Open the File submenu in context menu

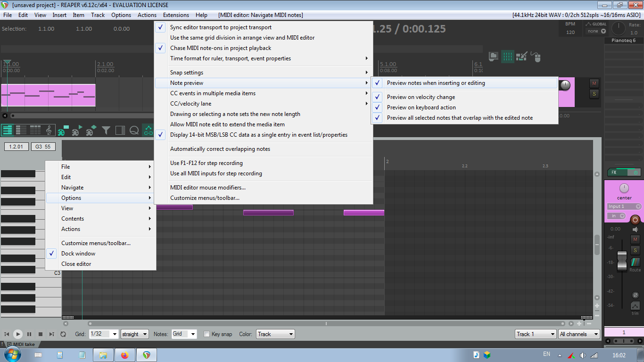(x=100, y=167)
